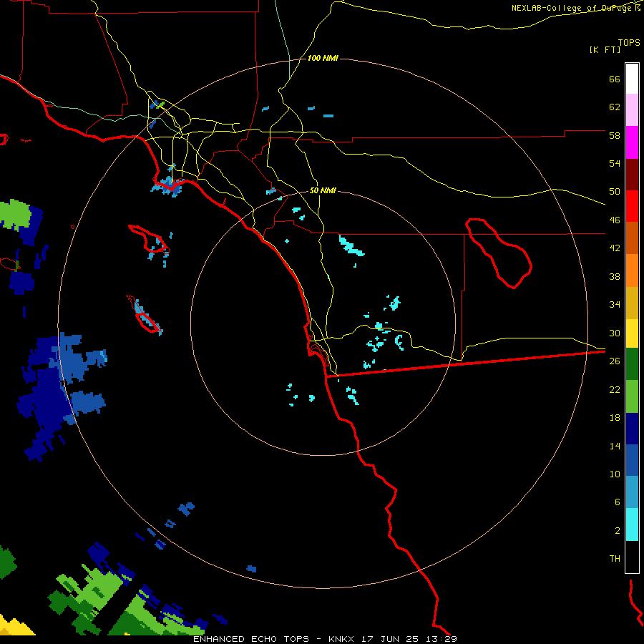Click the "13:29" timestamp

tap(441, 639)
